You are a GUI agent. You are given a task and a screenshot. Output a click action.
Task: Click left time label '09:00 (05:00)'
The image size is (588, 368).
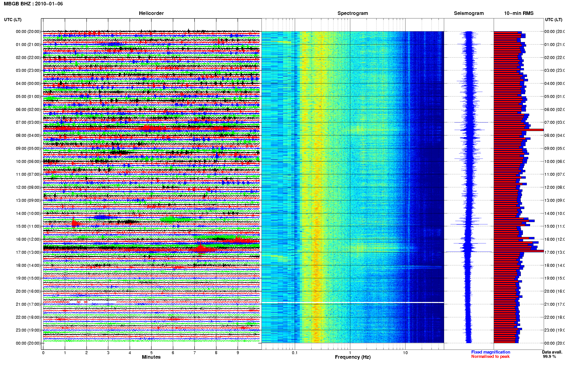coord(28,148)
